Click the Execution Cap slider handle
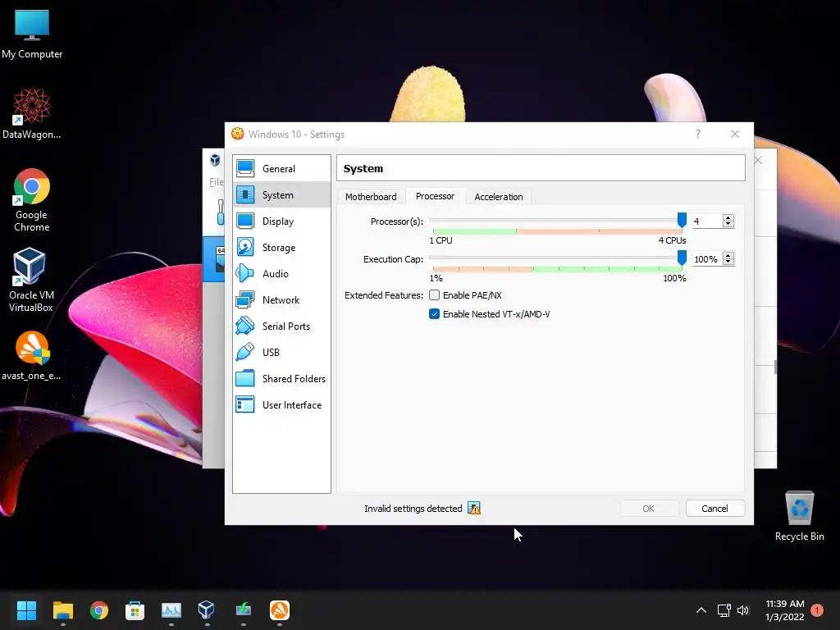Screen dimensions: 840x630 click(682, 258)
